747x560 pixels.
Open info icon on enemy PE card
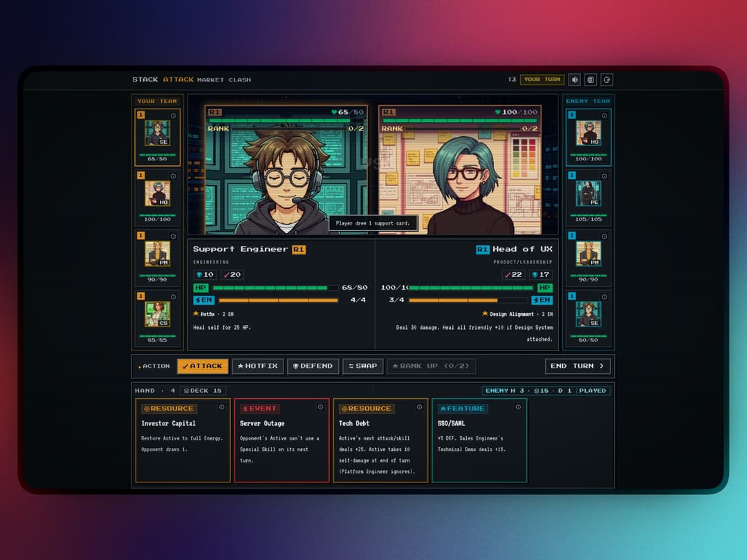click(604, 176)
